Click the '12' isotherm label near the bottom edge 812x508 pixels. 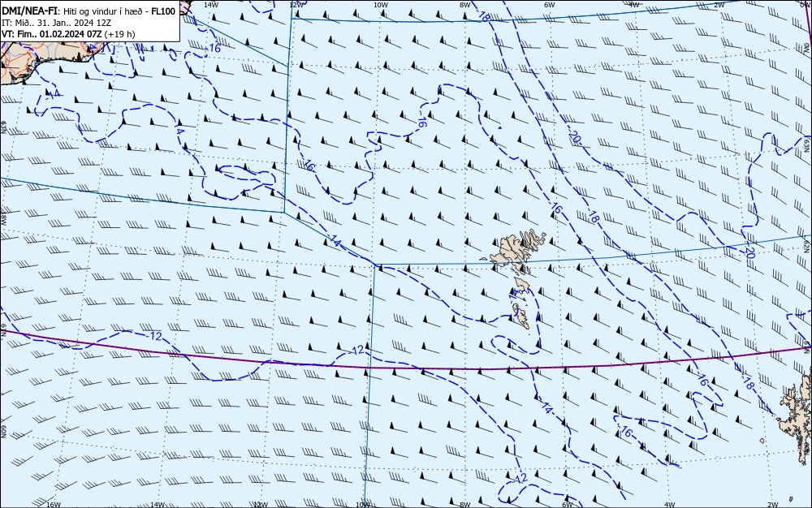[521, 478]
